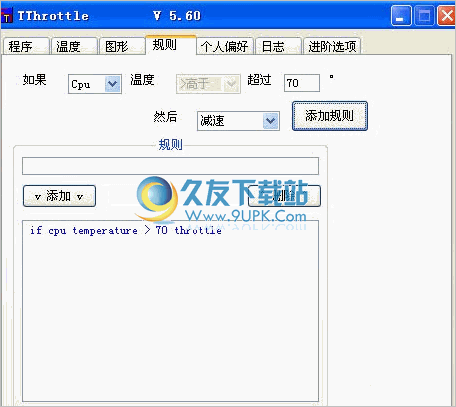Switch to the 程序 tab
Screen dimensions: 456x407
tap(26, 46)
